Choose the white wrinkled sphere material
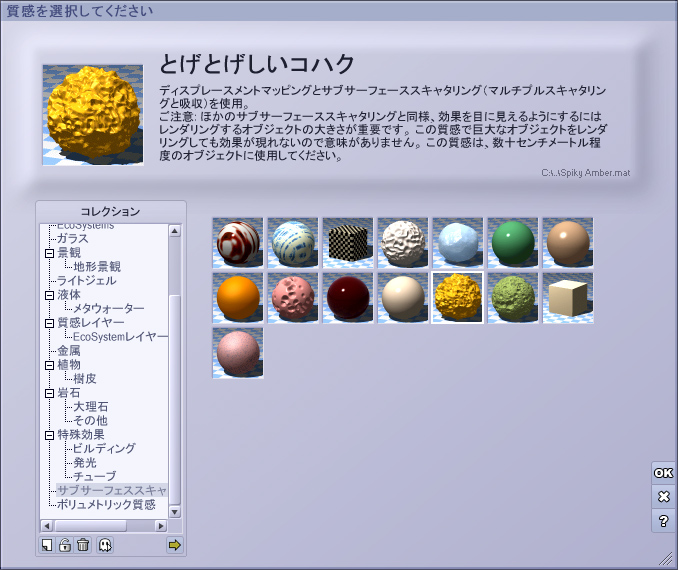 click(403, 243)
